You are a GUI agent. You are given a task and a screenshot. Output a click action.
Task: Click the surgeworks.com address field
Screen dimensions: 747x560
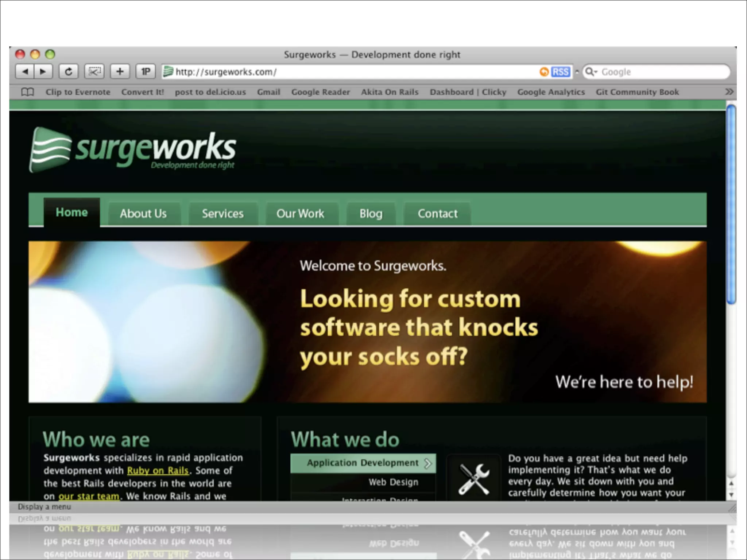click(350, 72)
